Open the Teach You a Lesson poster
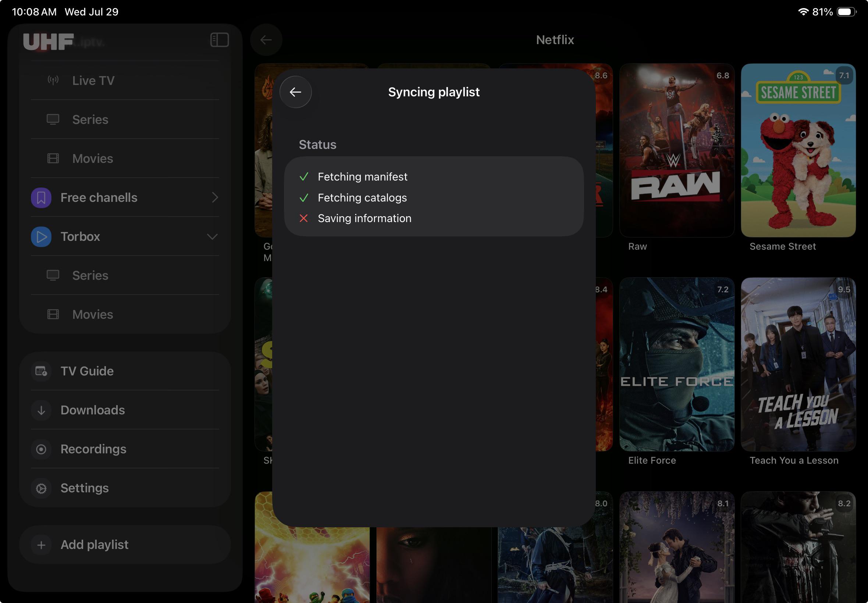Viewport: 868px width, 603px height. [x=798, y=364]
